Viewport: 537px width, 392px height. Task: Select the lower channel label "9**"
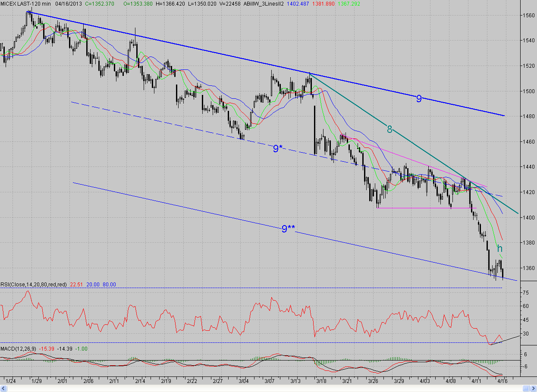[288, 229]
